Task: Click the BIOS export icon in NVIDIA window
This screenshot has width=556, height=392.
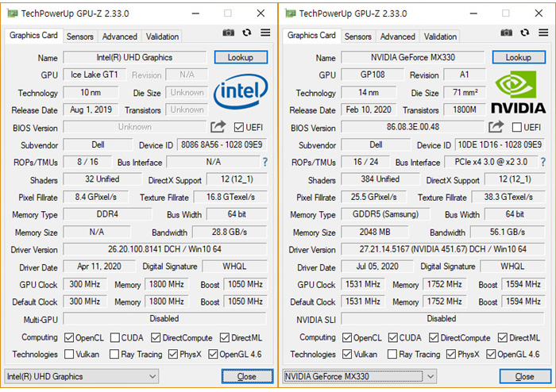Action: pyautogui.click(x=496, y=127)
